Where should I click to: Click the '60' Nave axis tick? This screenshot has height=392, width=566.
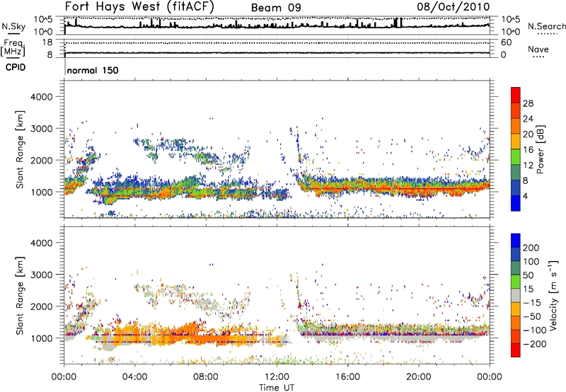[506, 42]
